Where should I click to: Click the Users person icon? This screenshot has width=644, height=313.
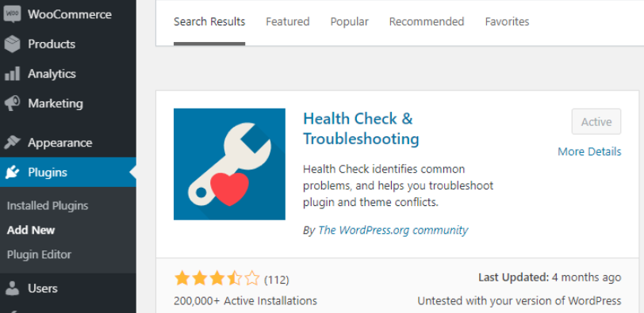pyautogui.click(x=13, y=288)
